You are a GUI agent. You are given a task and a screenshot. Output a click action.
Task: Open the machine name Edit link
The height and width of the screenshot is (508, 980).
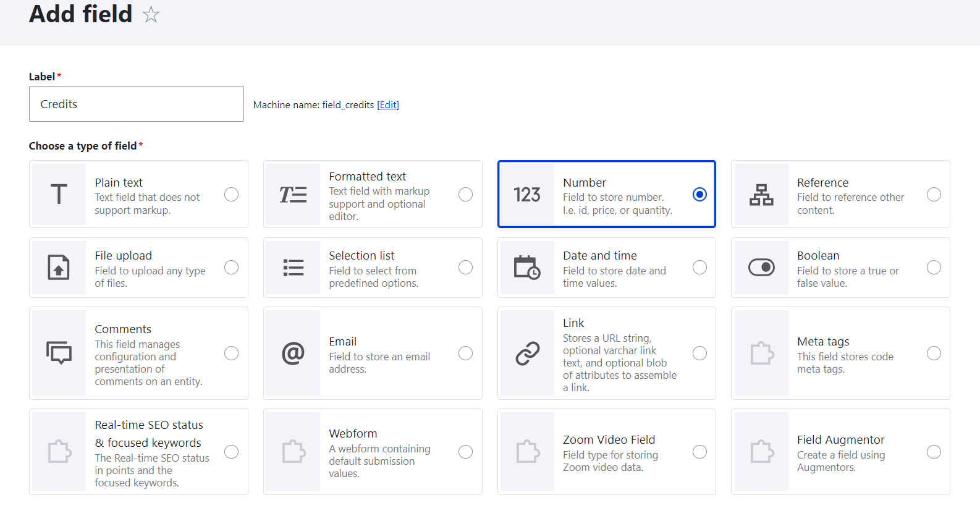click(x=388, y=105)
